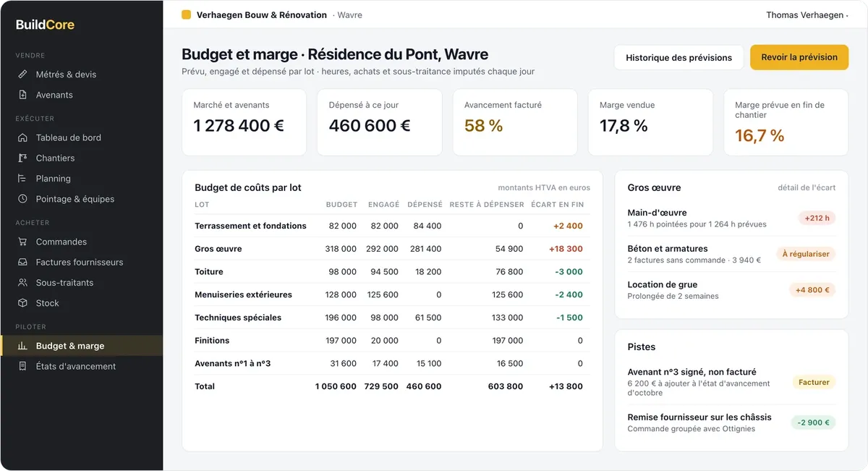Click the Avancement facturé 58 % card
Screen dimensions: 868x471
tap(515, 122)
